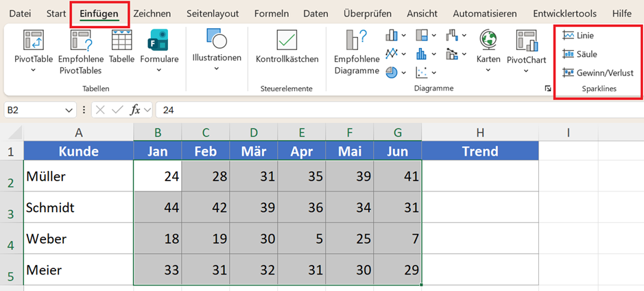Image resolution: width=644 pixels, height=291 pixels.
Task: Select the Kunde header cell
Action: click(x=78, y=151)
